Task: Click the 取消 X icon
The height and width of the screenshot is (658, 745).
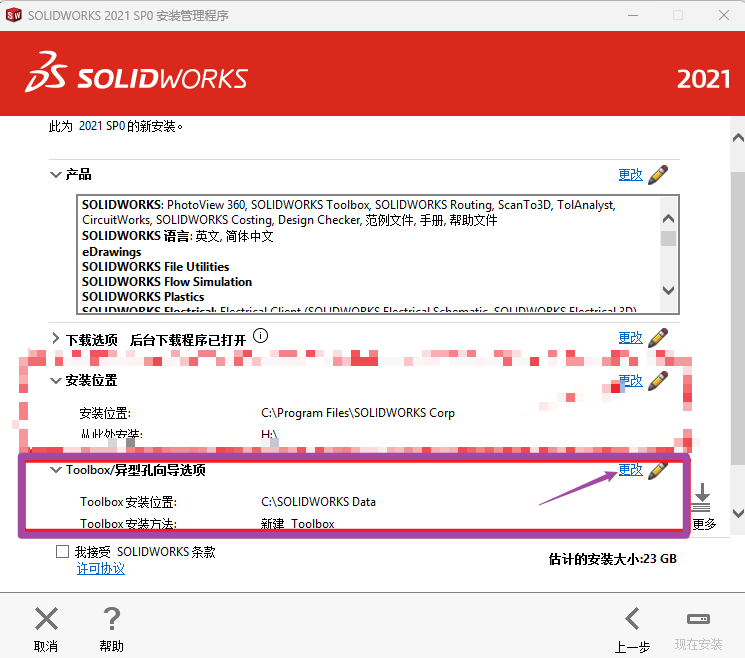Action: coord(46,618)
